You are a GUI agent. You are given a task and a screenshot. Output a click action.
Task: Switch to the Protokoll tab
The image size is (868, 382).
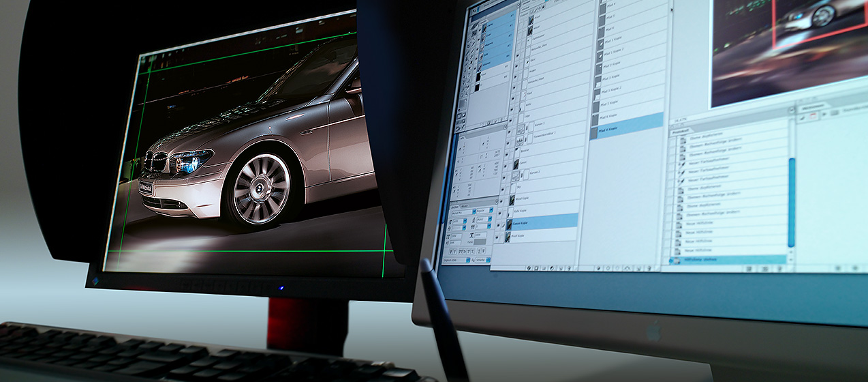(679, 132)
